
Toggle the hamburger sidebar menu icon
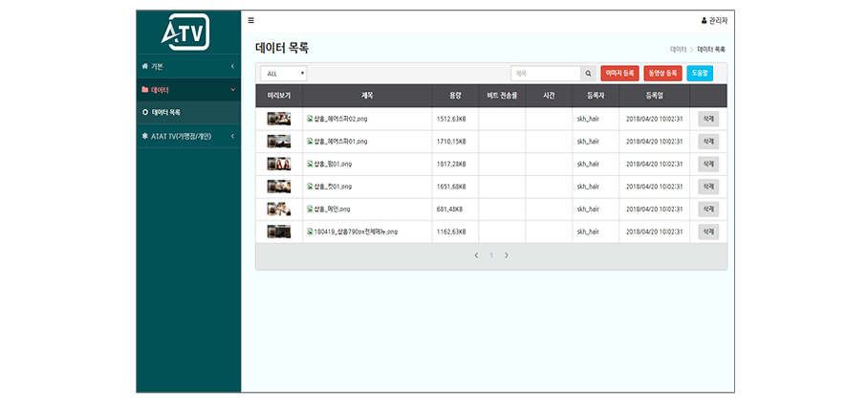pyautogui.click(x=251, y=20)
